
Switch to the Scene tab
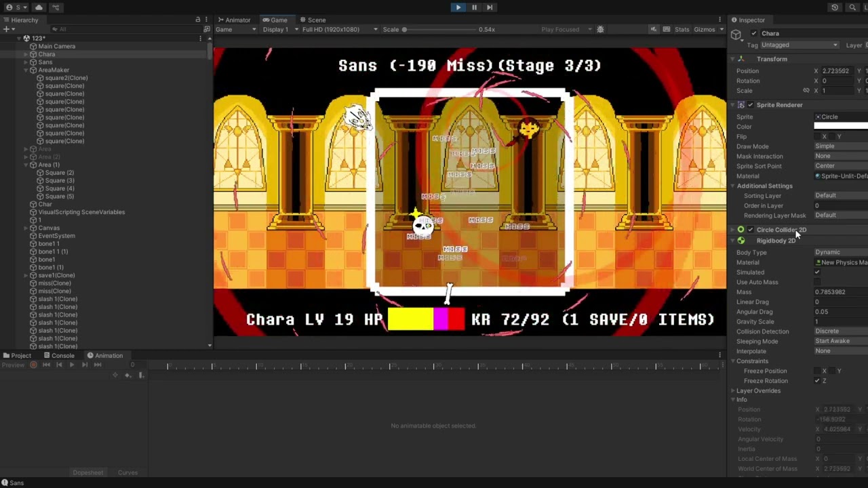pyautogui.click(x=313, y=20)
